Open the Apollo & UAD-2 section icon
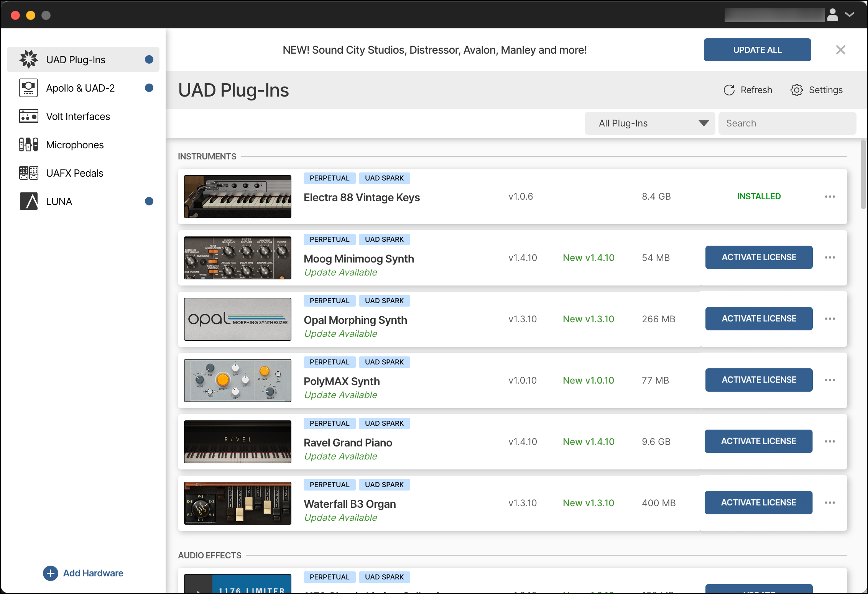 [x=28, y=87]
